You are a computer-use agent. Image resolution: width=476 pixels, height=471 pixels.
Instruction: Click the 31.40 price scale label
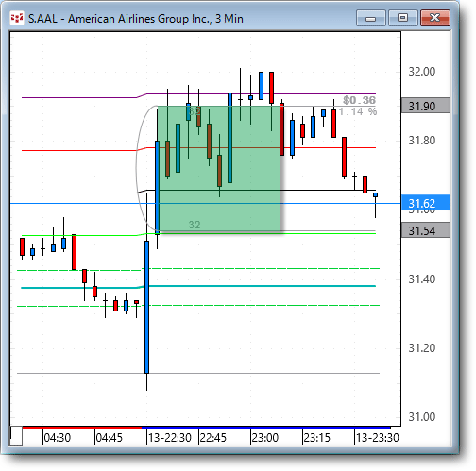[x=422, y=279]
